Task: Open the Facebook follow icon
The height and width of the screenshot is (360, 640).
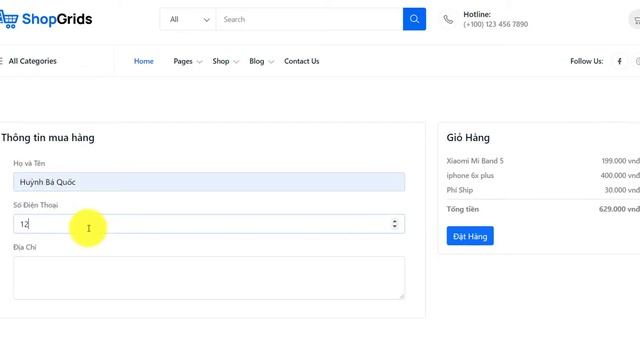Action: click(x=619, y=61)
